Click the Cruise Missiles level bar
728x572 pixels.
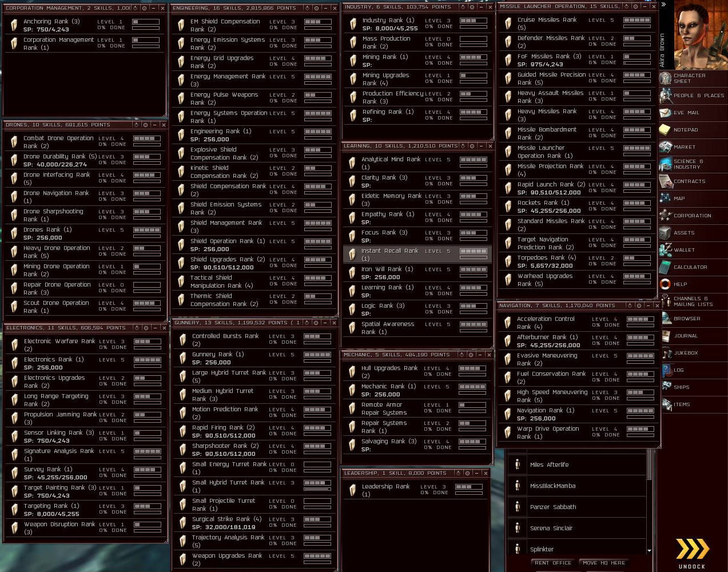[x=637, y=20]
